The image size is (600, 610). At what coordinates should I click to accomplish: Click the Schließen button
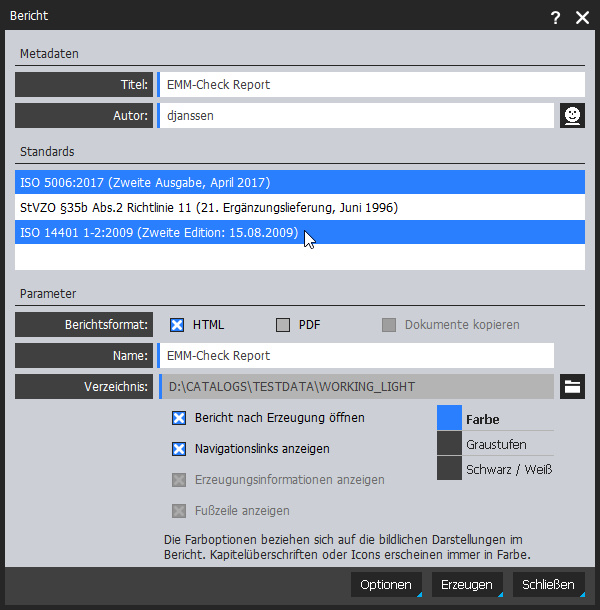[x=549, y=584]
